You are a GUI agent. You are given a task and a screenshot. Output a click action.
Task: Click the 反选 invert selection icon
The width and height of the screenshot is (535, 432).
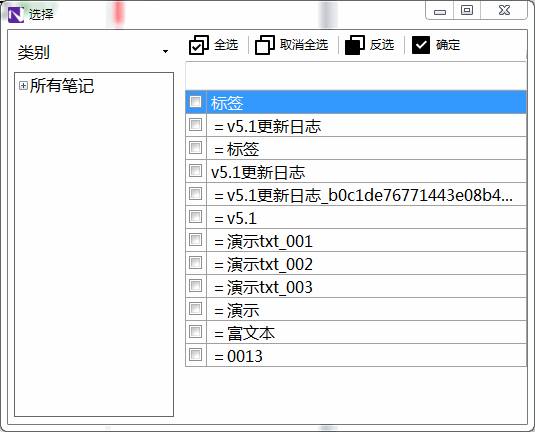(355, 45)
